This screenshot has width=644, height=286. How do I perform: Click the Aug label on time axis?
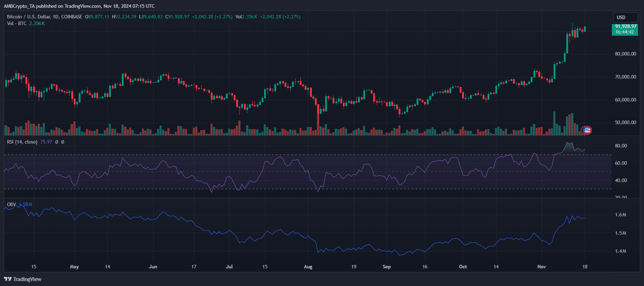(x=308, y=267)
